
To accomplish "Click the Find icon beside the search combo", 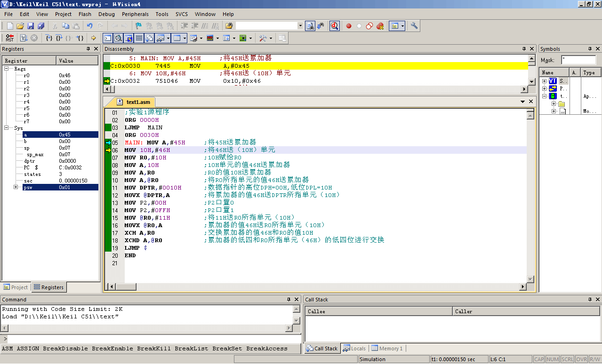I will click(310, 26).
